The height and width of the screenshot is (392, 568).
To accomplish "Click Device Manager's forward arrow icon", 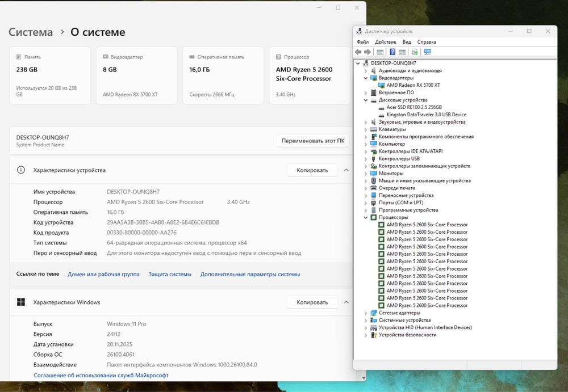I will tap(367, 52).
